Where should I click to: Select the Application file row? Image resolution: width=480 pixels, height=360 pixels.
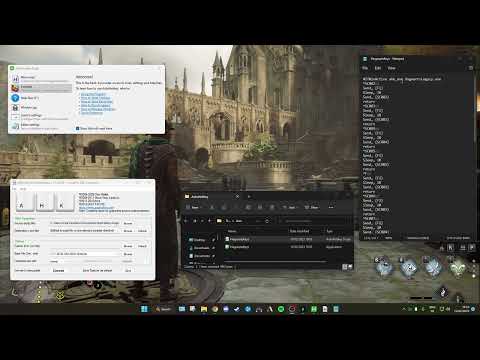(x=288, y=247)
